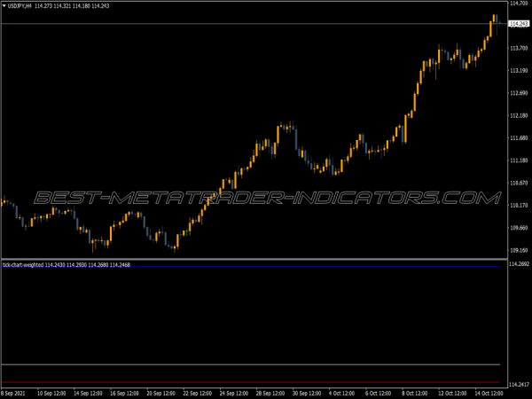Select the gray line in indicator window
The height and width of the screenshot is (399, 532).
[x=250, y=364]
